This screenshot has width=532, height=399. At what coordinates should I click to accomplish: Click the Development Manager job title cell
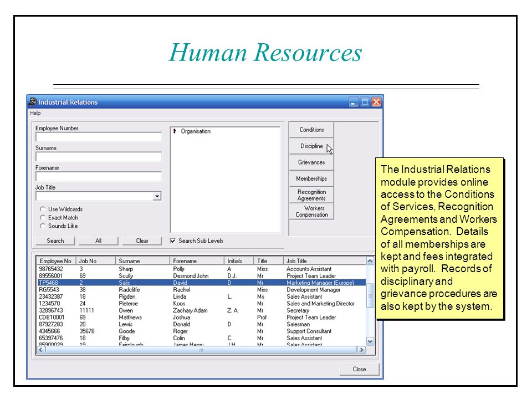[x=313, y=290]
